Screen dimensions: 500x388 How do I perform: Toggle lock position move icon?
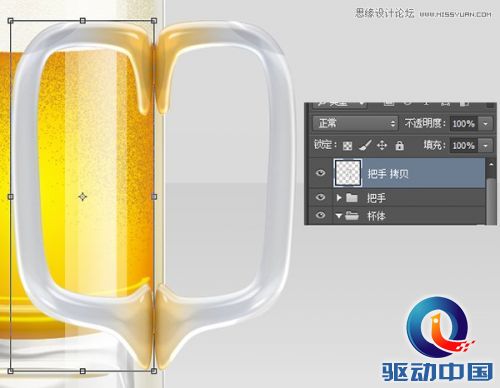pyautogui.click(x=382, y=145)
